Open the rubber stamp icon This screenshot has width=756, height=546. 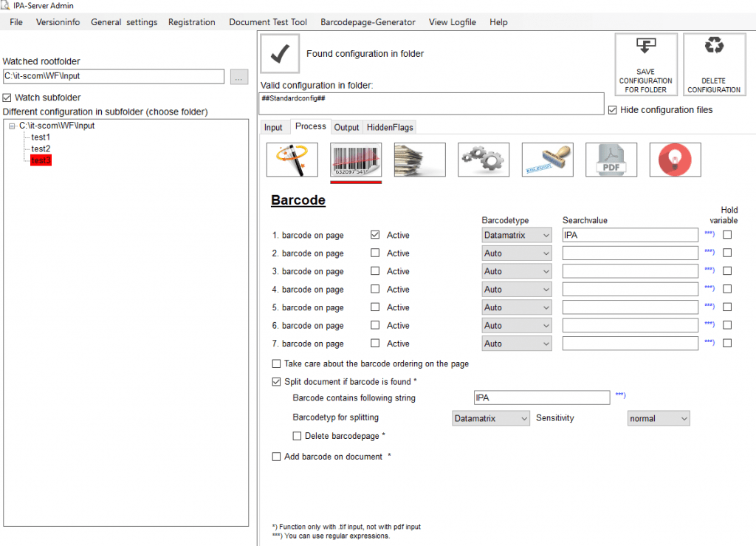click(x=547, y=160)
